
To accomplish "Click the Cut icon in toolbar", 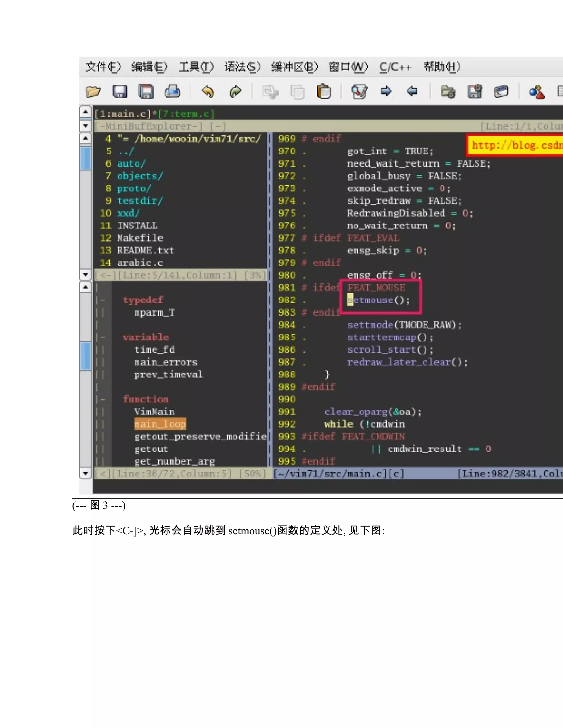I will click(271, 91).
